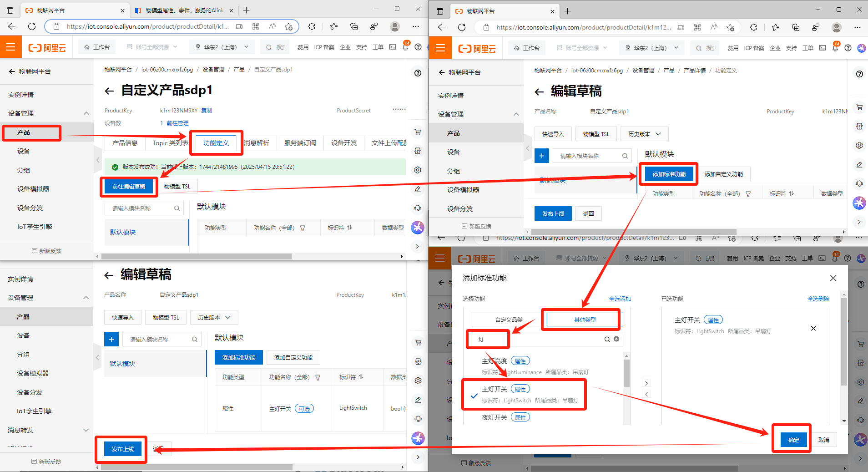Click blue plus add-module button in bottom-left panel
This screenshot has width=868, height=472.
(111, 339)
